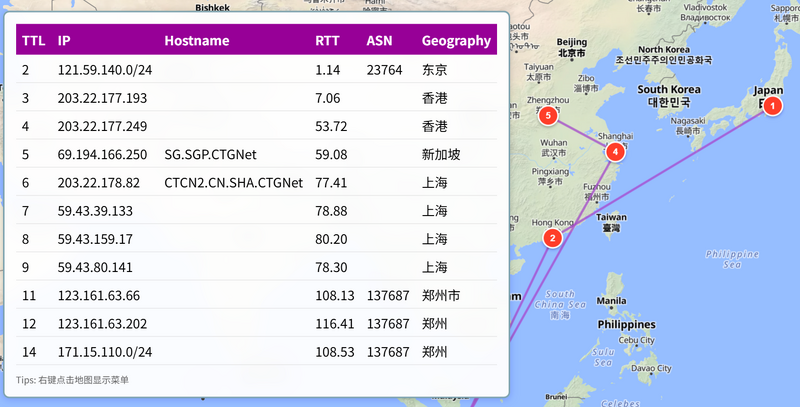Click geography 上海 in TTL 6 row
The height and width of the screenshot is (407, 800).
click(x=435, y=182)
